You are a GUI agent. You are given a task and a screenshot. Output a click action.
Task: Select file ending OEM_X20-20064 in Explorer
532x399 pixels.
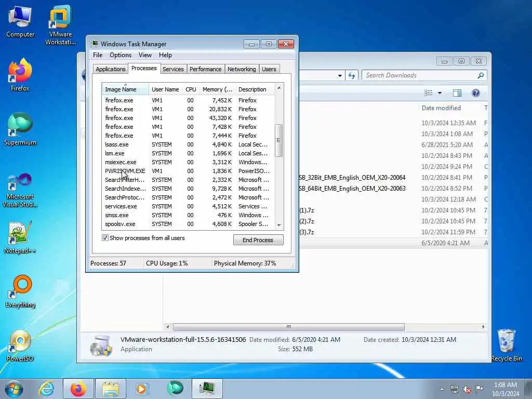353,178
